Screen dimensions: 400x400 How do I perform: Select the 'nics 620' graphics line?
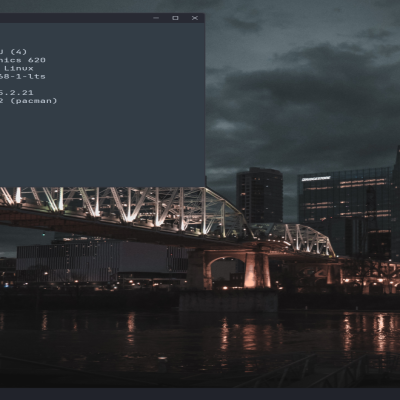pyautogui.click(x=23, y=60)
